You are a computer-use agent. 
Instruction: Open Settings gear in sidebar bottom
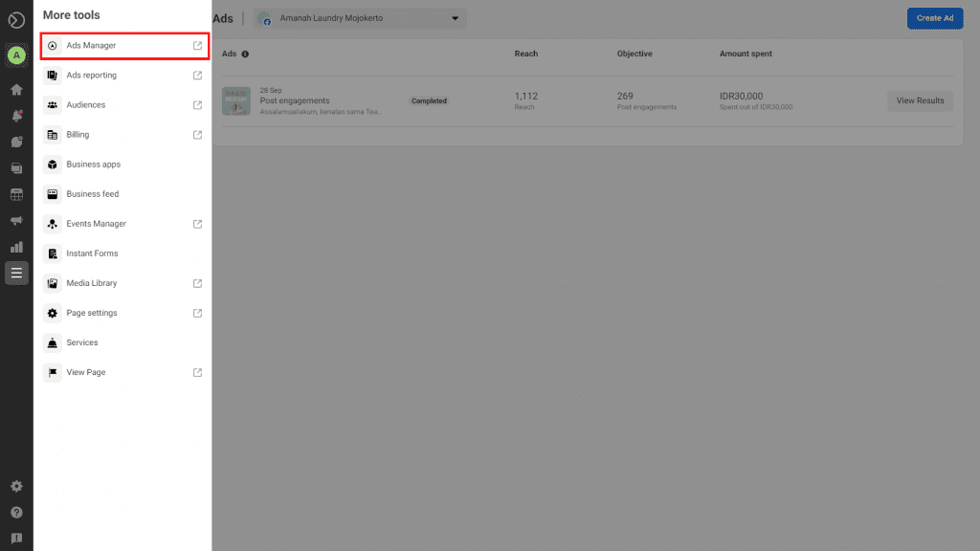(x=17, y=486)
